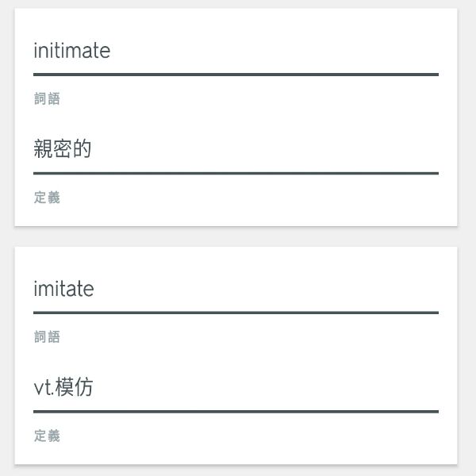Click the 詞語 label under "imitate"
Viewport: 476px width, 476px height.
pos(47,337)
